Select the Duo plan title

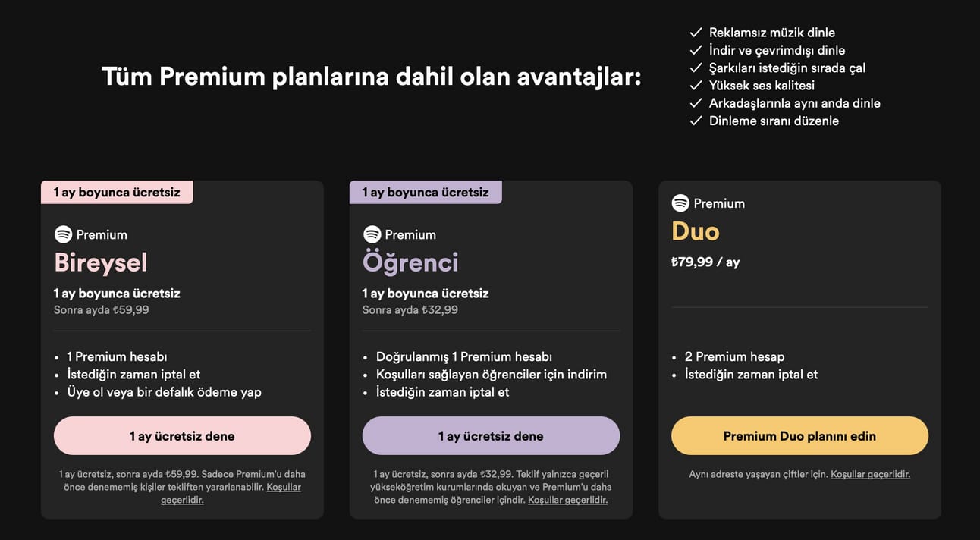(696, 231)
